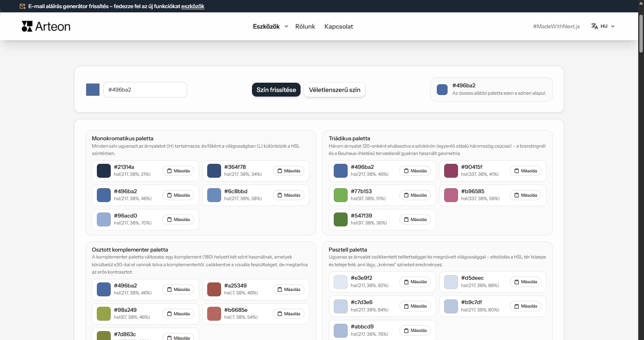Screen dimensions: 644x340
Task: Follow the eszközök link in banner
Action: point(193,6)
